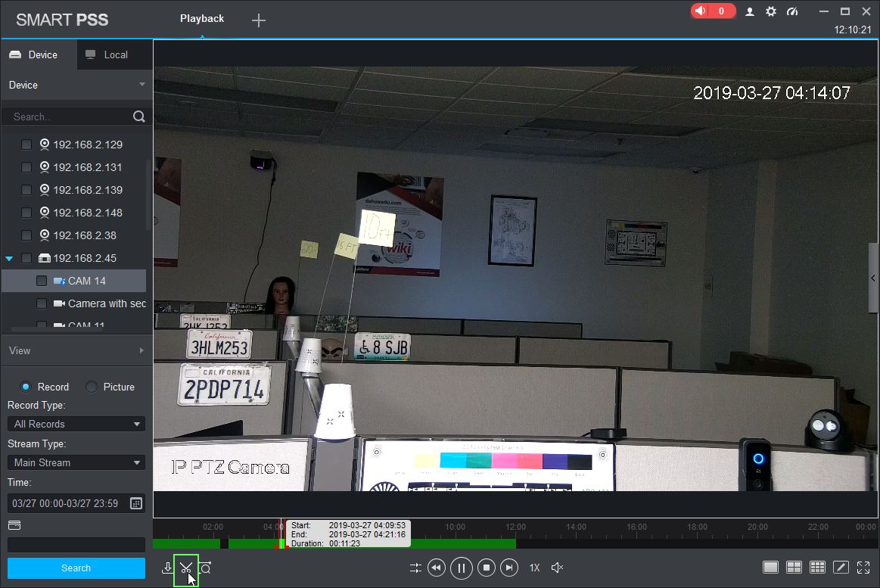The width and height of the screenshot is (880, 588).
Task: Open the Main Stream type dropdown
Action: [x=76, y=462]
